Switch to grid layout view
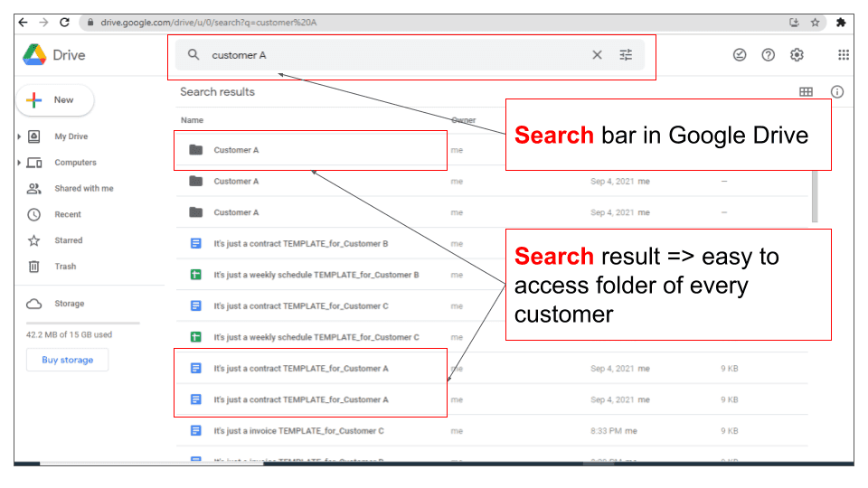Image resolution: width=868 pixels, height=488 pixels. point(806,92)
